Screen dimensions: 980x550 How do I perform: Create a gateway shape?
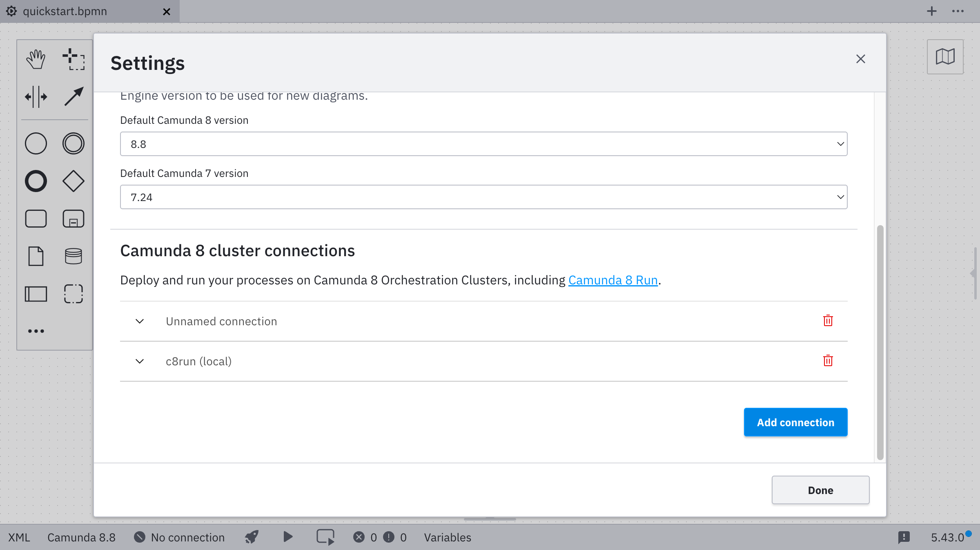pyautogui.click(x=73, y=181)
